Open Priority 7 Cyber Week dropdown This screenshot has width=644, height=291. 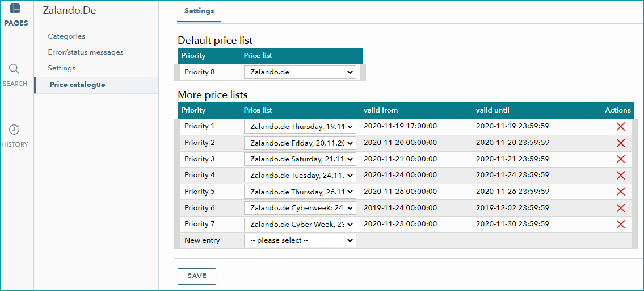coord(300,225)
